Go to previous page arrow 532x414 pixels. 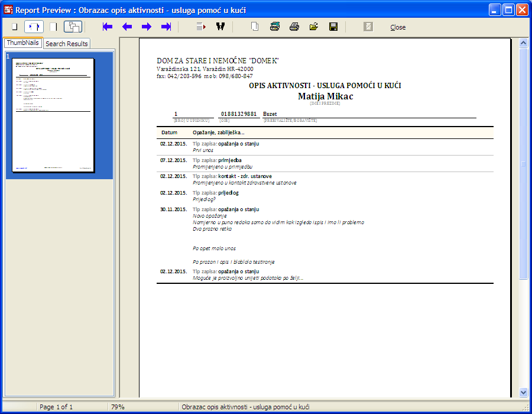[126, 27]
